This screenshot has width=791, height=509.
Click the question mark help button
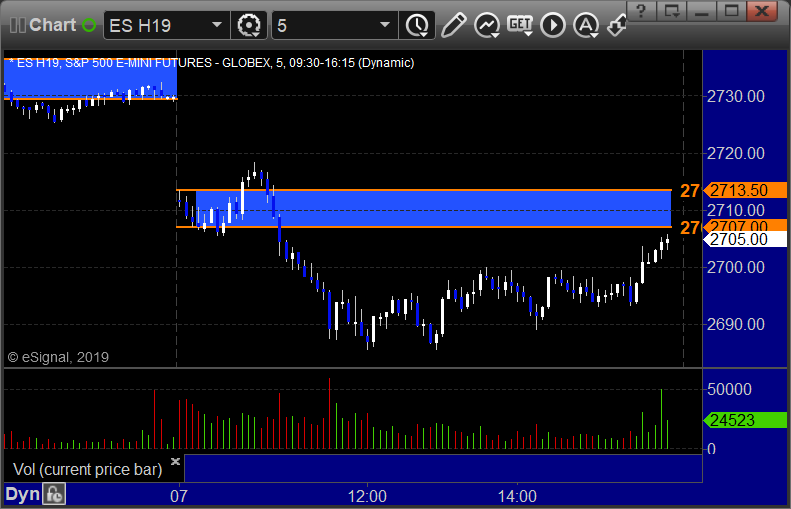pyautogui.click(x=641, y=11)
